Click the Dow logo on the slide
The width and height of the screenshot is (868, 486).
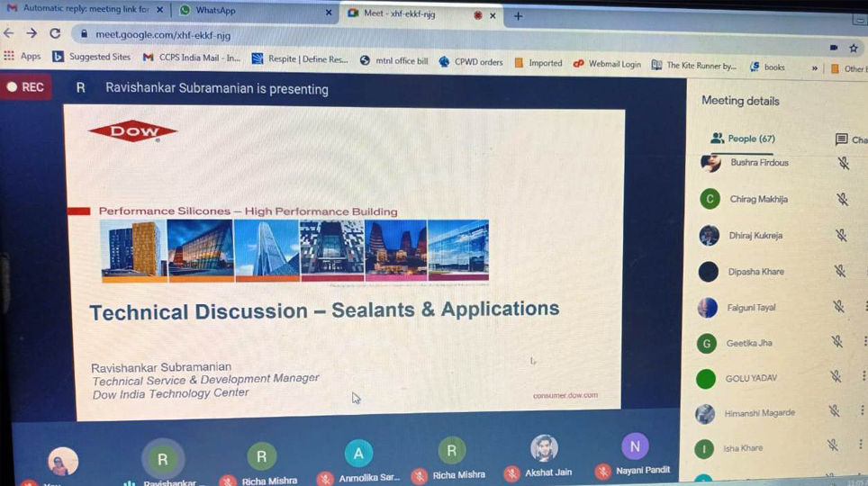[x=133, y=131]
